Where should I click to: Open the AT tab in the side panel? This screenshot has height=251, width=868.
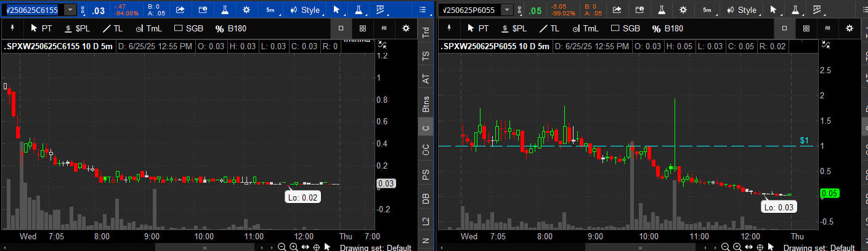426,79
